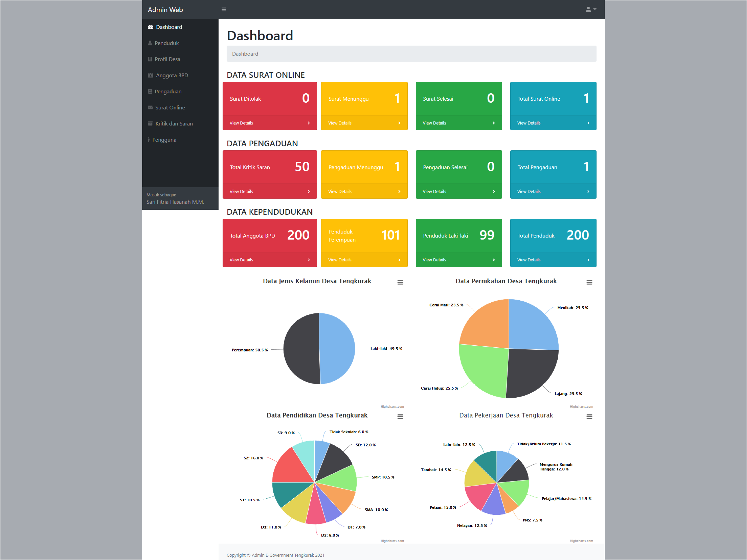Click the Total Penduduk chevron arrow
The image size is (747, 560).
(589, 260)
